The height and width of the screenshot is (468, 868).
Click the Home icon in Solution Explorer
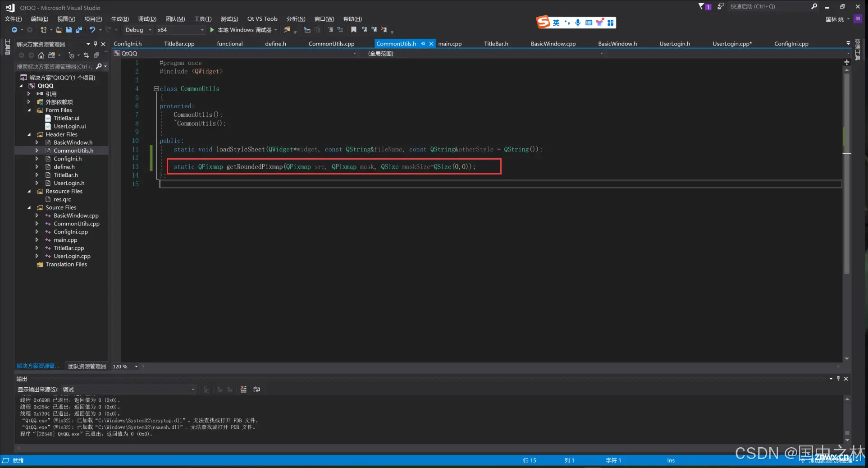click(41, 55)
